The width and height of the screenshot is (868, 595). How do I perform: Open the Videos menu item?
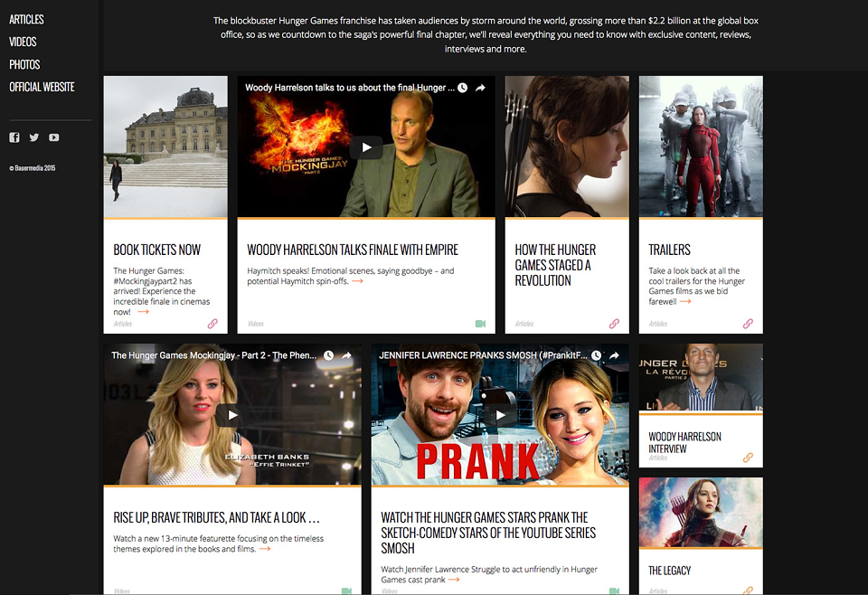pos(23,42)
